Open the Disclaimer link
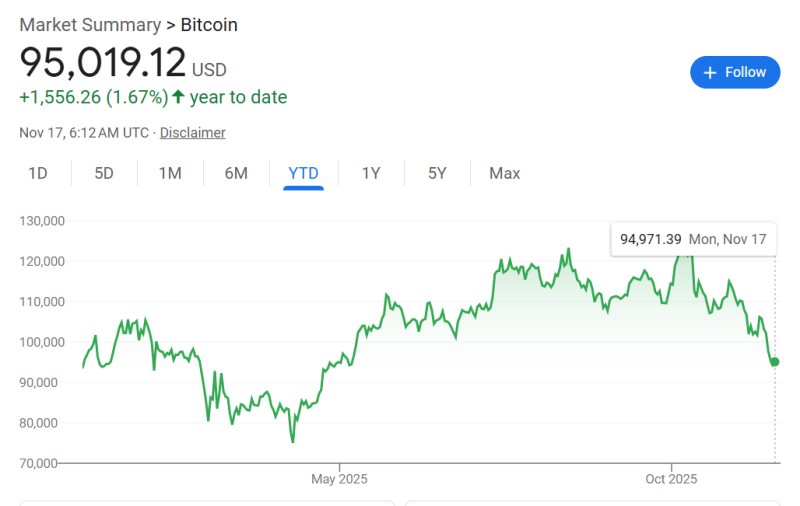The image size is (800, 506). [x=192, y=132]
